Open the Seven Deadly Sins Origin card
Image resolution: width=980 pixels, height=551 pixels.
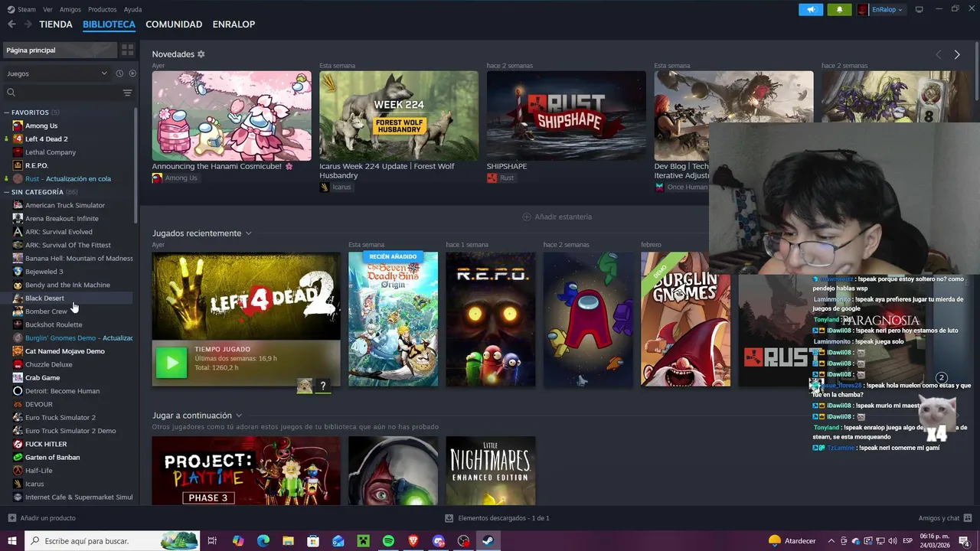(393, 319)
